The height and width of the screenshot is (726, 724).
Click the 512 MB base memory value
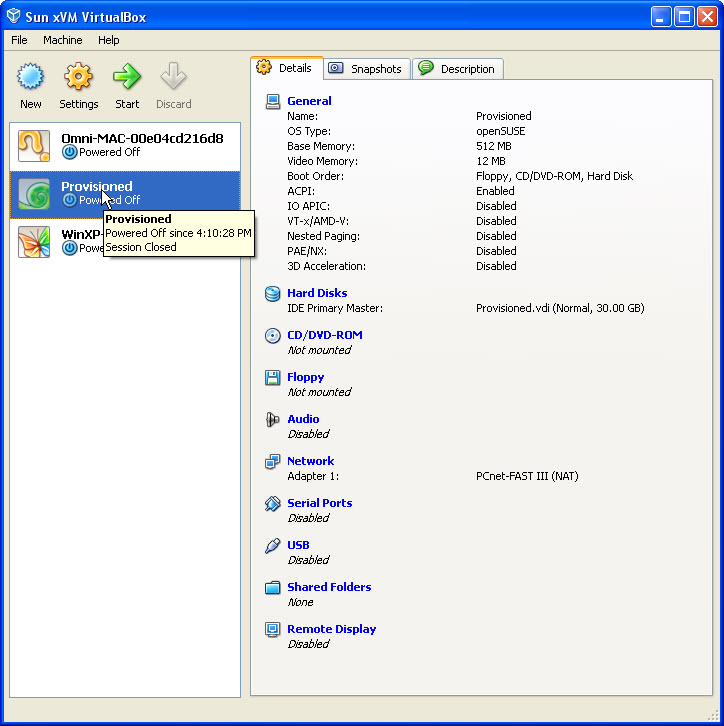pos(493,146)
